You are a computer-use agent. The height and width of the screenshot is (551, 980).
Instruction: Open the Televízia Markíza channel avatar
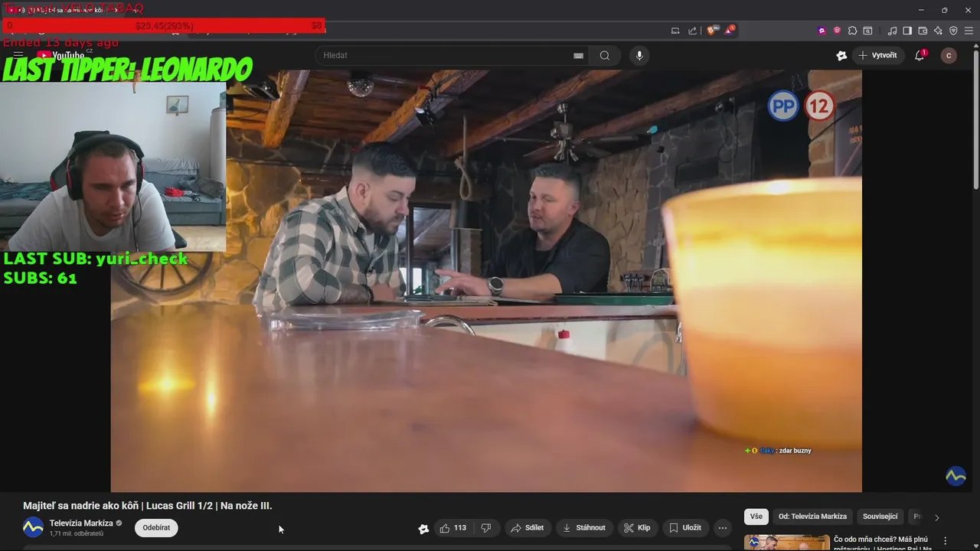pos(33,527)
